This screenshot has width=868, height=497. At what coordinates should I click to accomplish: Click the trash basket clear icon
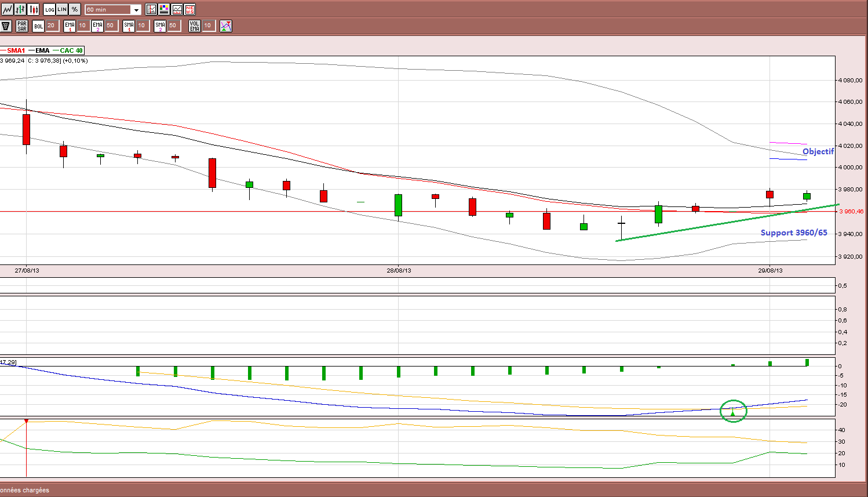coord(6,26)
